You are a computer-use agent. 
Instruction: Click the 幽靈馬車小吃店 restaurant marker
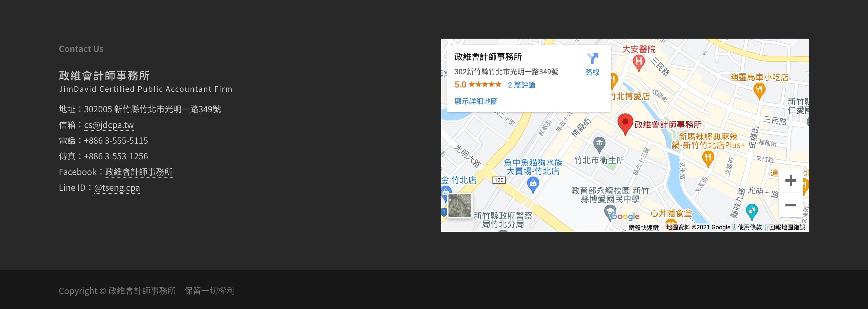(x=759, y=91)
